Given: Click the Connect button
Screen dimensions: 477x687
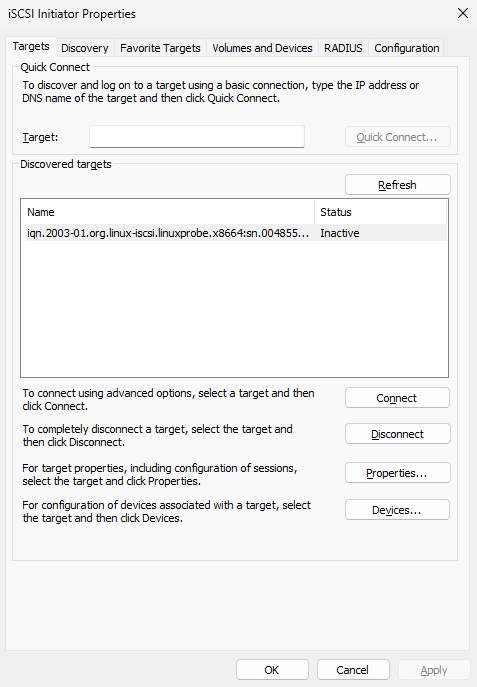Looking at the screenshot, I should point(397,398).
